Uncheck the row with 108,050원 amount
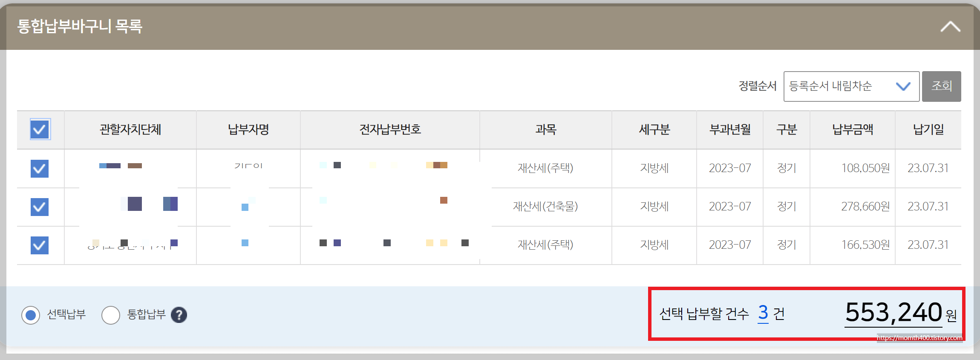980x360 pixels. pos(40,169)
